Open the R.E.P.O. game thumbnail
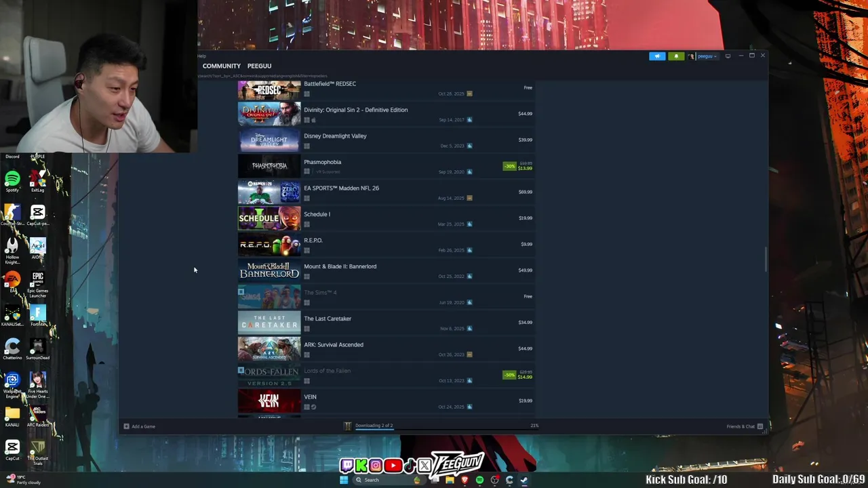Screen dimensions: 868x488 269,245
